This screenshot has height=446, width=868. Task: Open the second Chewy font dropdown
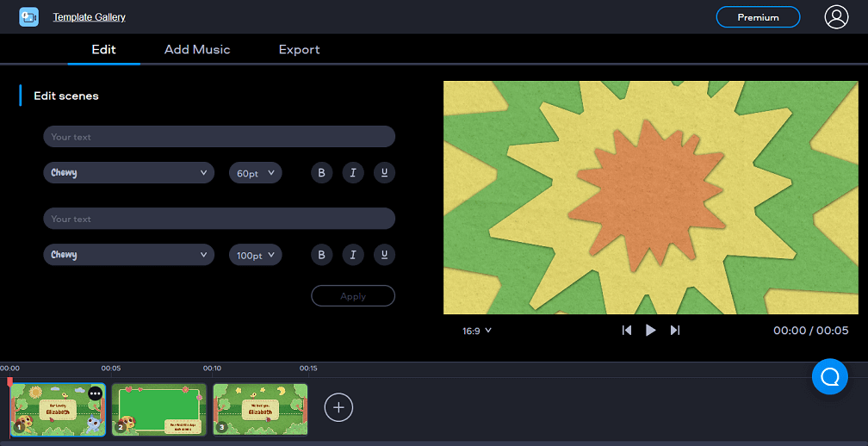128,255
